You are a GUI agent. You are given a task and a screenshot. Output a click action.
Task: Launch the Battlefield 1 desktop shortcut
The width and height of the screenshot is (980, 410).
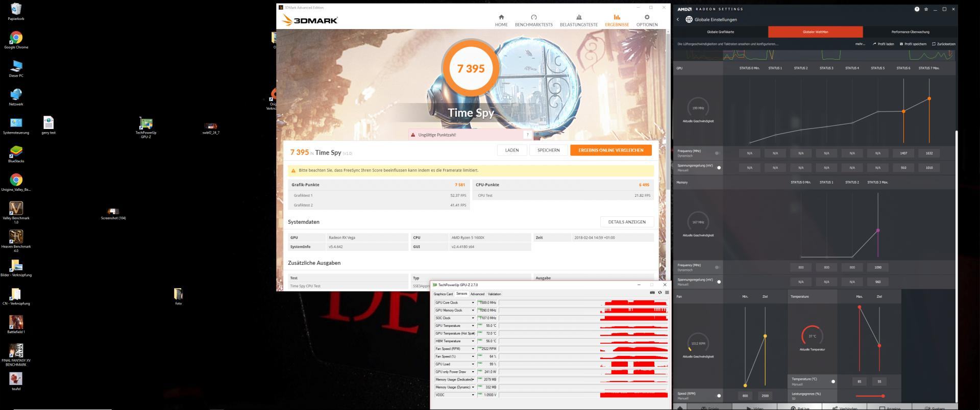pyautogui.click(x=16, y=324)
